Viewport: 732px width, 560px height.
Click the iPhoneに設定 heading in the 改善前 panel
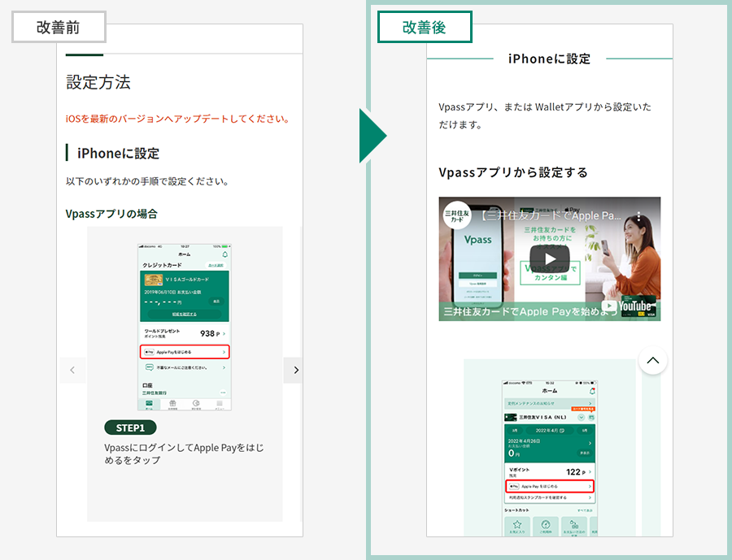(118, 153)
